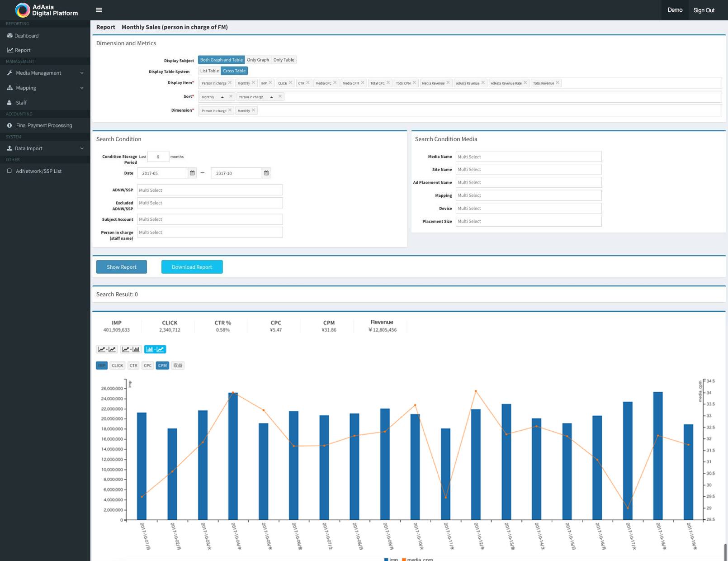The height and width of the screenshot is (561, 728).
Task: Click the storage period months input field
Action: [158, 157]
